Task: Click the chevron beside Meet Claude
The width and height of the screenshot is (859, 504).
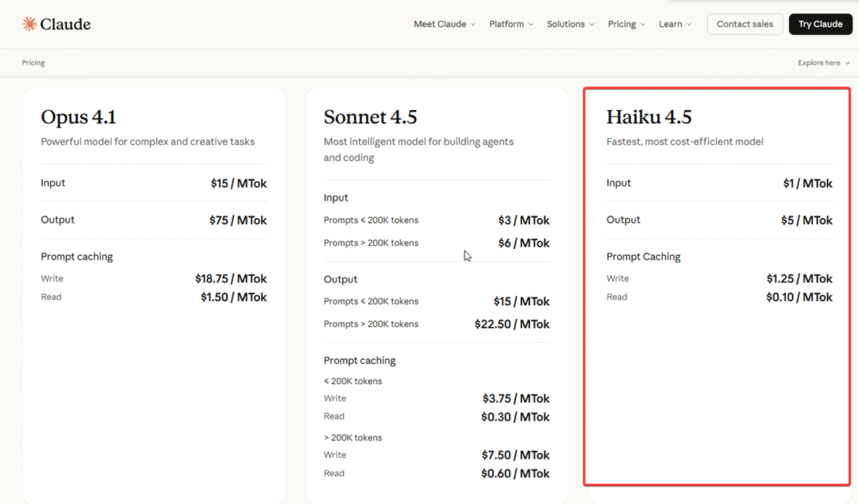Action: point(473,25)
